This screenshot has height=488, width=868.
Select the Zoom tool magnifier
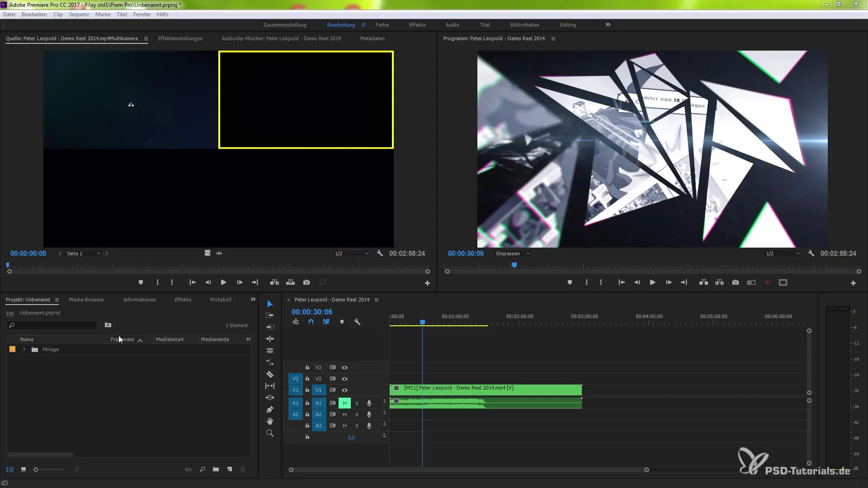pyautogui.click(x=270, y=433)
